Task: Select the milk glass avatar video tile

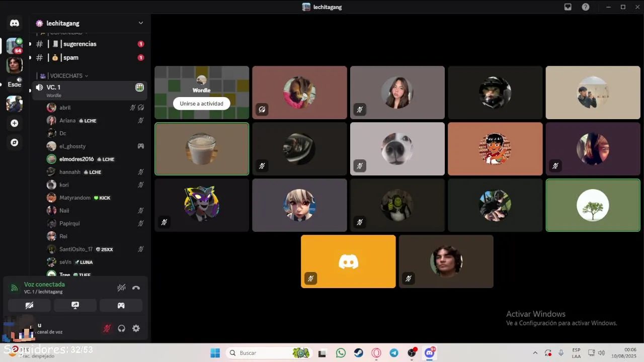Action: 202,149
